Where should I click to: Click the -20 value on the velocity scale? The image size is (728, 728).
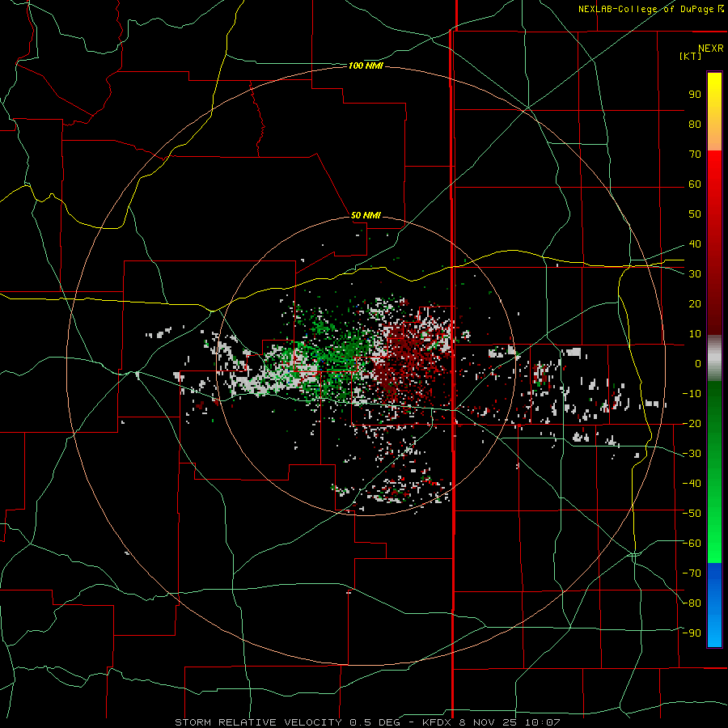[x=692, y=424]
